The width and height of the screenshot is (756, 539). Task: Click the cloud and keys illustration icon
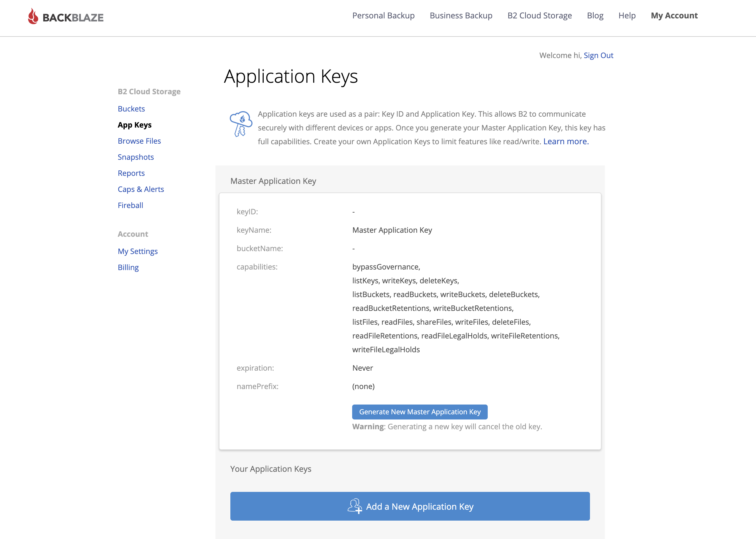(241, 124)
